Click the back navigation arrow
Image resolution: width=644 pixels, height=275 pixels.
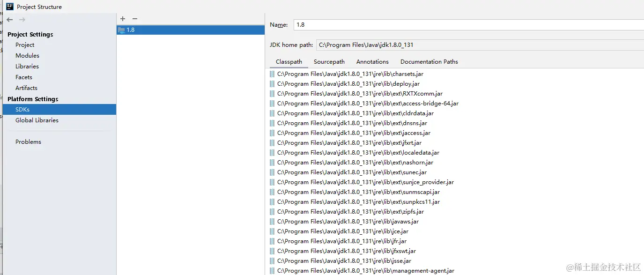(x=10, y=20)
